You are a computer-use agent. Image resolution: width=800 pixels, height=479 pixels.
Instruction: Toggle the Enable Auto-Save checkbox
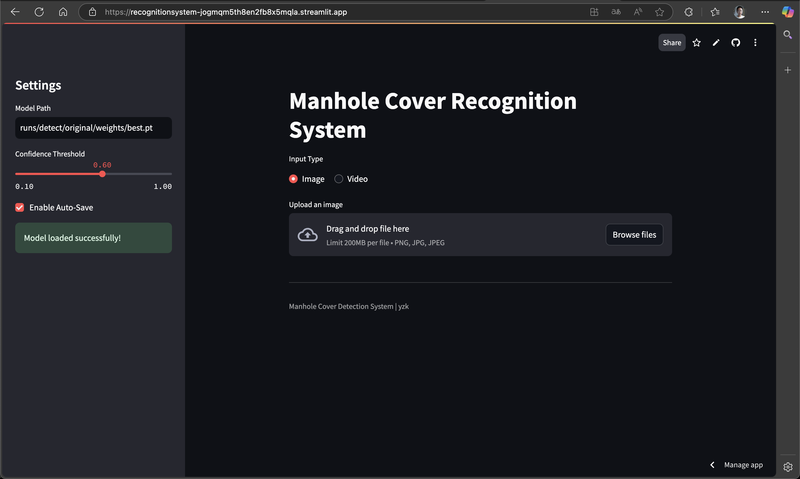(20, 208)
